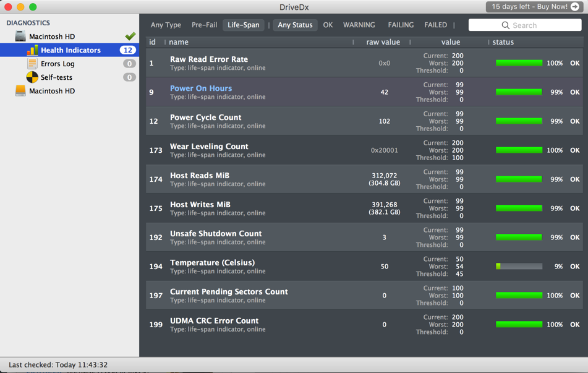The height and width of the screenshot is (373, 588).
Task: Filter indicators by FAILING status
Action: (401, 25)
